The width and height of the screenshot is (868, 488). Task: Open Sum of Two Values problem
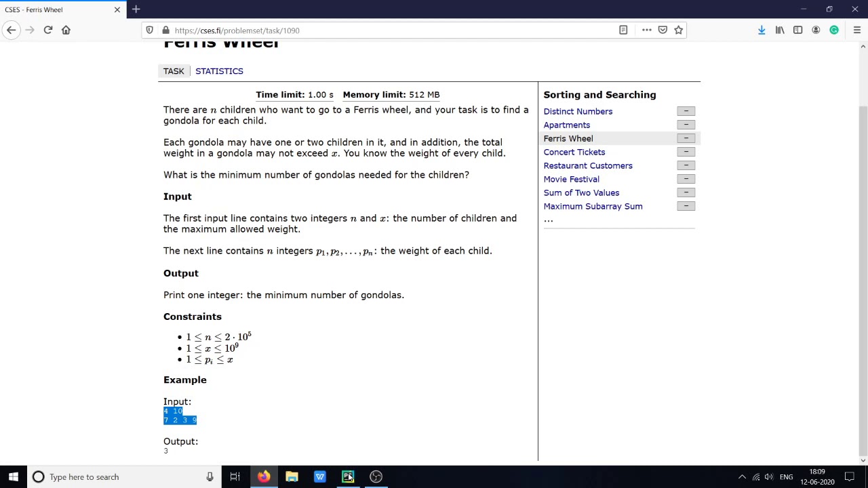(581, 192)
